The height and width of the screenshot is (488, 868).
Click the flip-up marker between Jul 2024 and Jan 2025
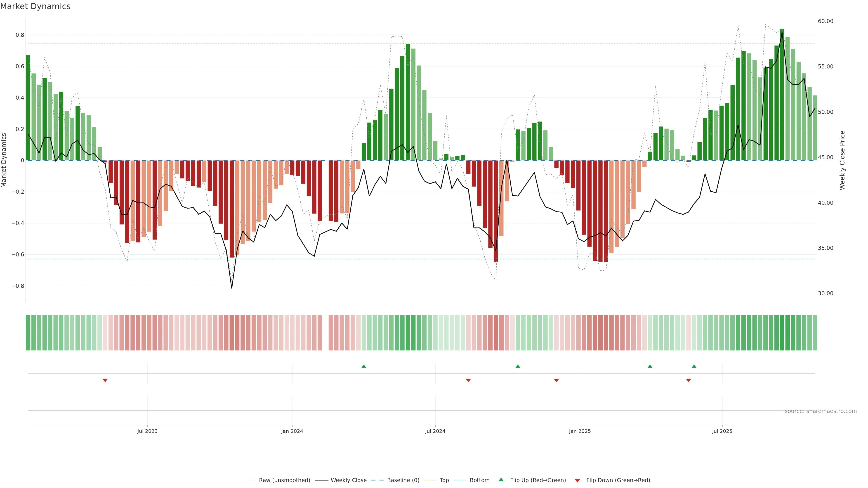tap(518, 366)
